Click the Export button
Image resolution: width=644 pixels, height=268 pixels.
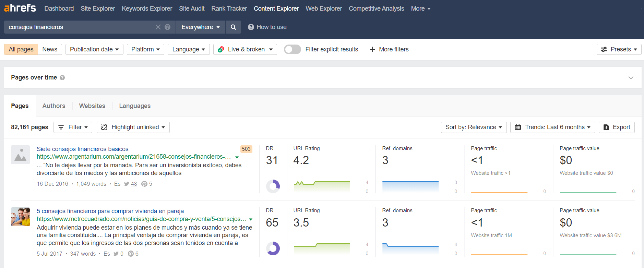click(x=617, y=127)
